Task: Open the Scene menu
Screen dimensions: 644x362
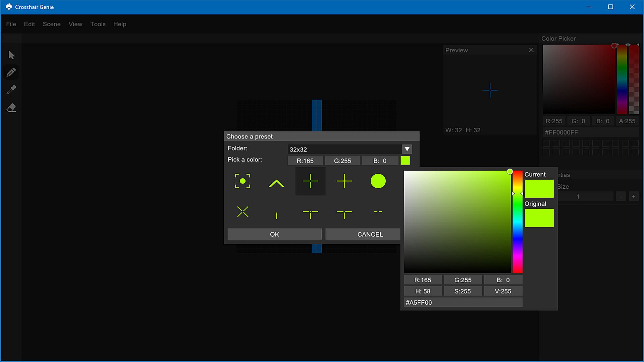Action: pyautogui.click(x=52, y=24)
